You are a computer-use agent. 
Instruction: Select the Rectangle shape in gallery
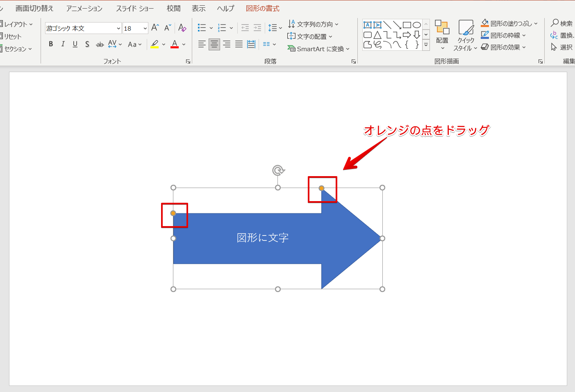click(x=407, y=25)
